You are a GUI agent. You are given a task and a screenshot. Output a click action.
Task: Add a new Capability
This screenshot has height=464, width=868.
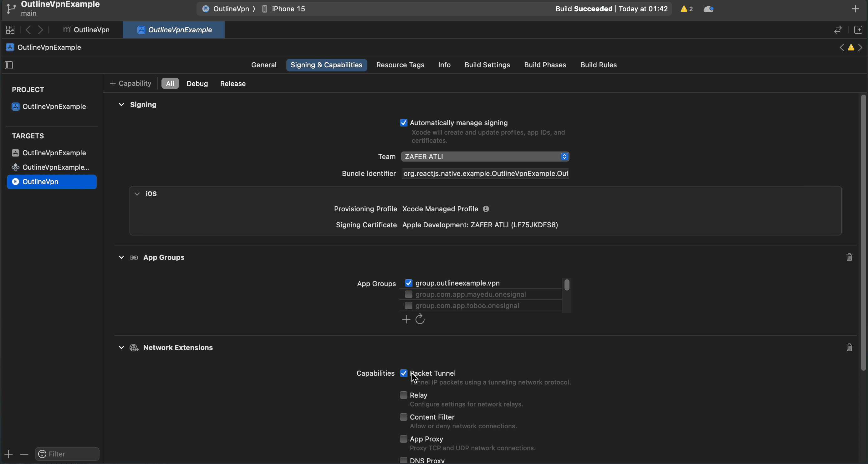point(131,83)
